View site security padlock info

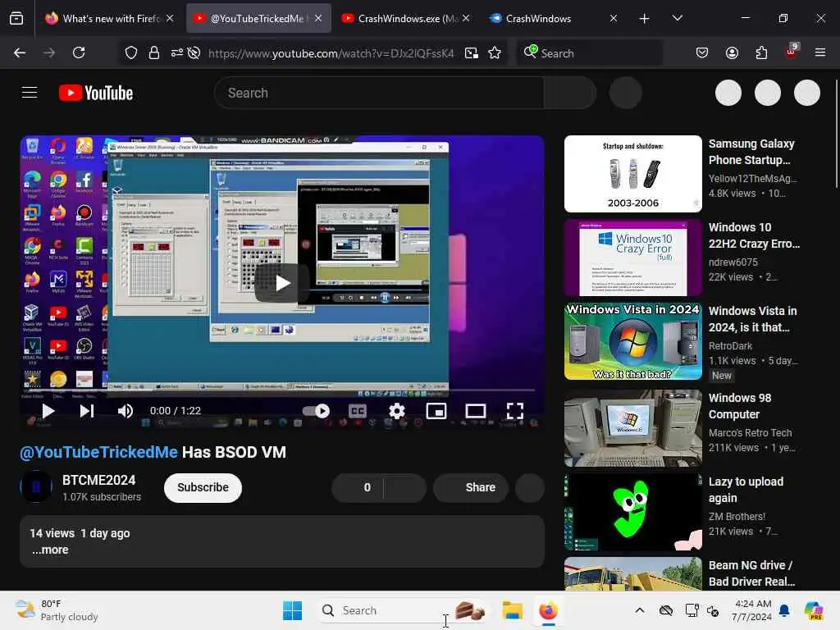153,52
